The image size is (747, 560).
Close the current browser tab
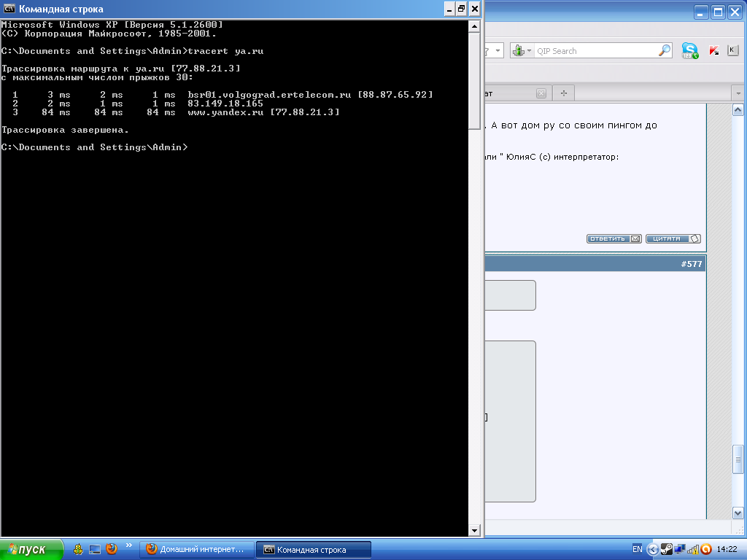point(541,93)
